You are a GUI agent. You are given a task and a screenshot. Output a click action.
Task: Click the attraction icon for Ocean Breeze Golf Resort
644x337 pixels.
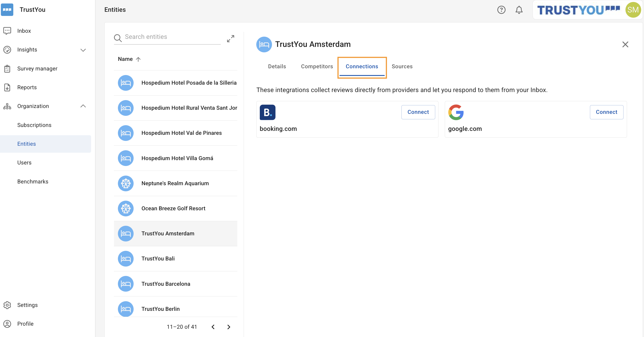pyautogui.click(x=126, y=208)
